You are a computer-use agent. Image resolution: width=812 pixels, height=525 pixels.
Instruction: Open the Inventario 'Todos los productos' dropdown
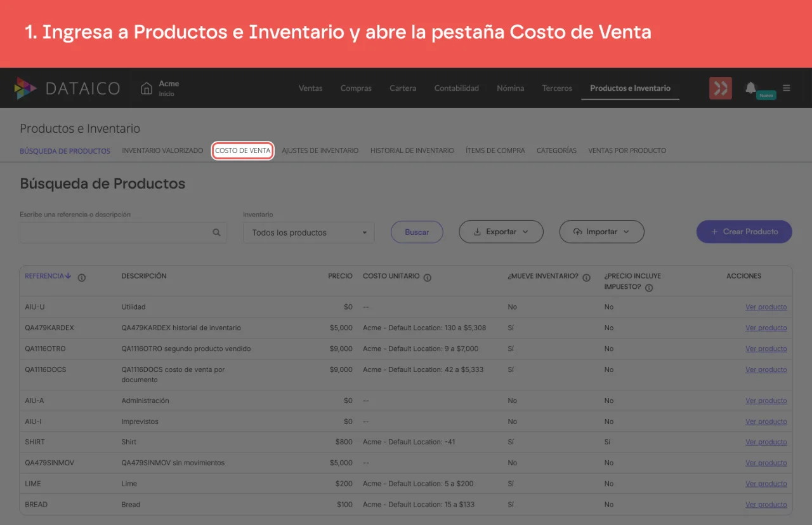[308, 232]
